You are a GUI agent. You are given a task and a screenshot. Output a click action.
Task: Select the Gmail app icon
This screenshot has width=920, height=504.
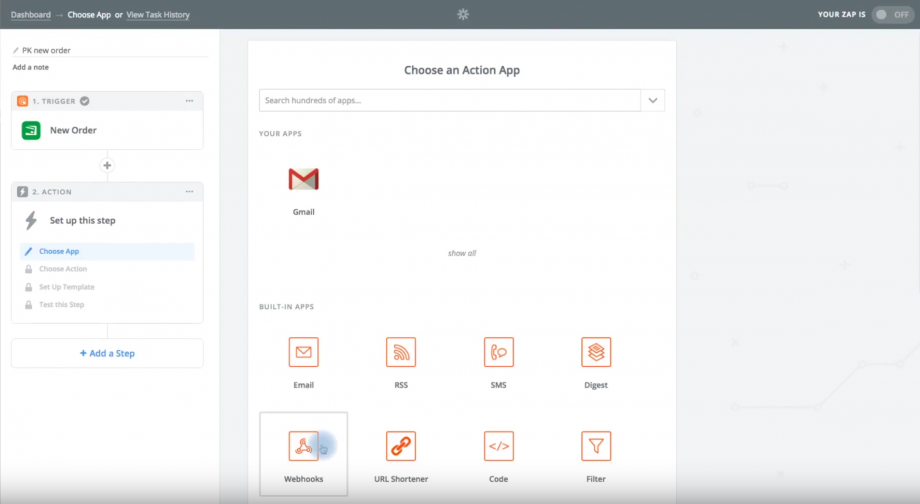tap(303, 179)
